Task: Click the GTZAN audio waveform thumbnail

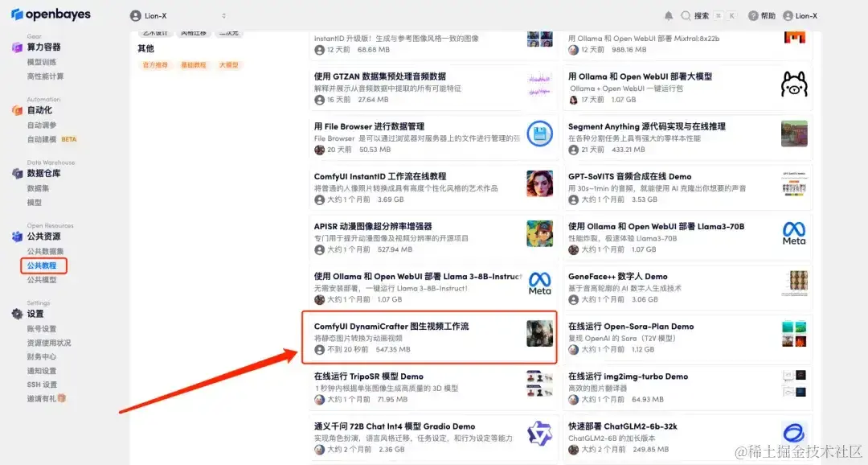Action: 540,84
